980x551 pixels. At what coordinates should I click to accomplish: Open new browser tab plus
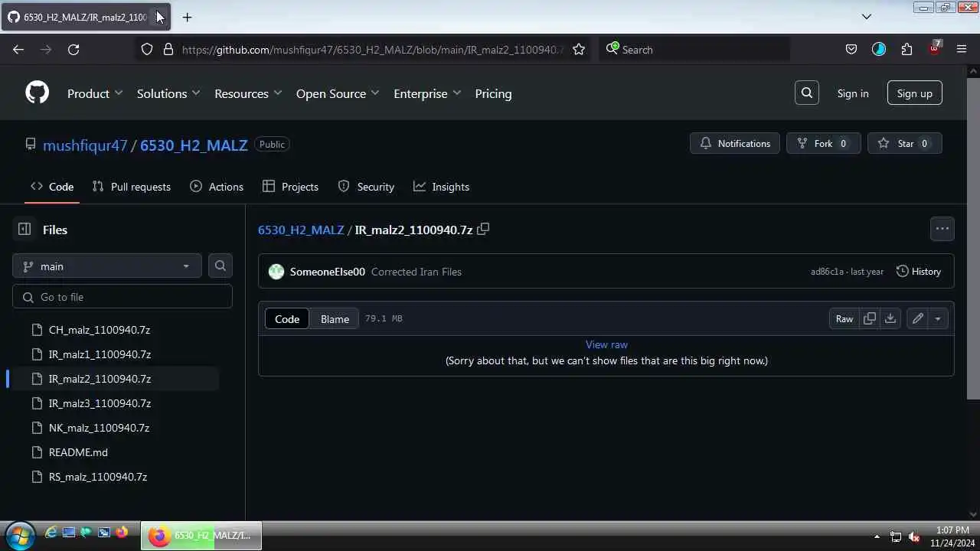[187, 17]
